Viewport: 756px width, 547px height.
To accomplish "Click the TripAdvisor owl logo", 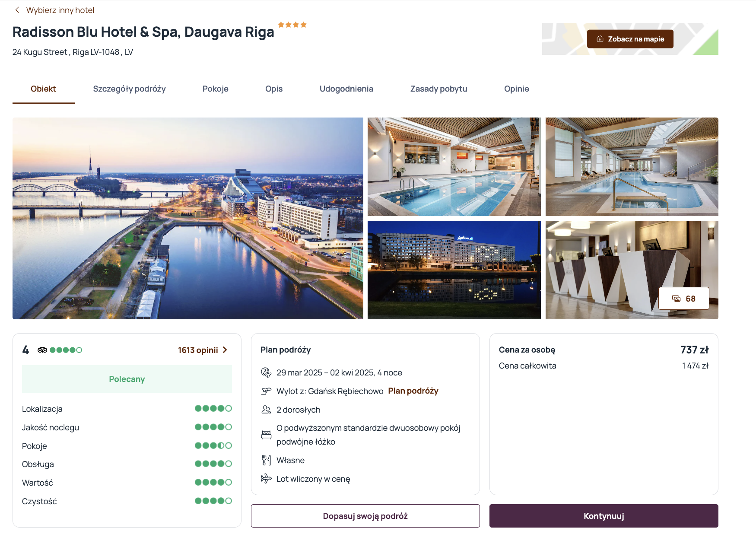I will click(42, 350).
